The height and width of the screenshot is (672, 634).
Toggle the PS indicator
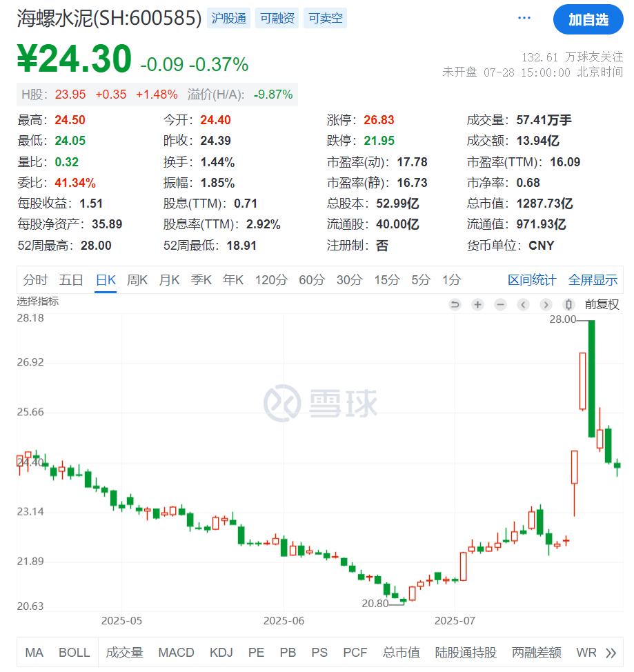pyautogui.click(x=319, y=653)
